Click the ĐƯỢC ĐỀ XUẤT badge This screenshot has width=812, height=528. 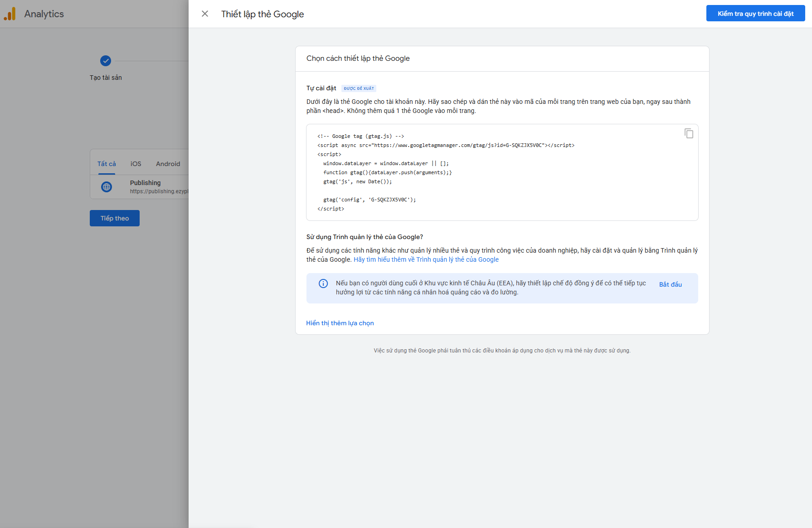pos(359,88)
